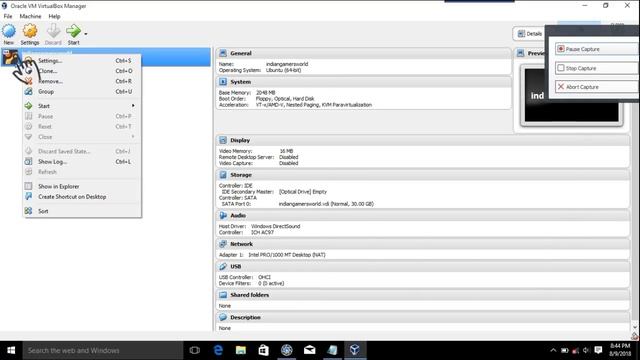This screenshot has height=360, width=640.
Task: Show hidden tray icons chevron
Action: click(553, 350)
